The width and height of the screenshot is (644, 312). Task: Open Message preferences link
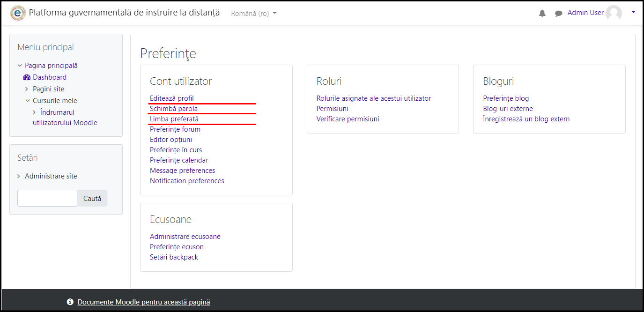(x=183, y=171)
